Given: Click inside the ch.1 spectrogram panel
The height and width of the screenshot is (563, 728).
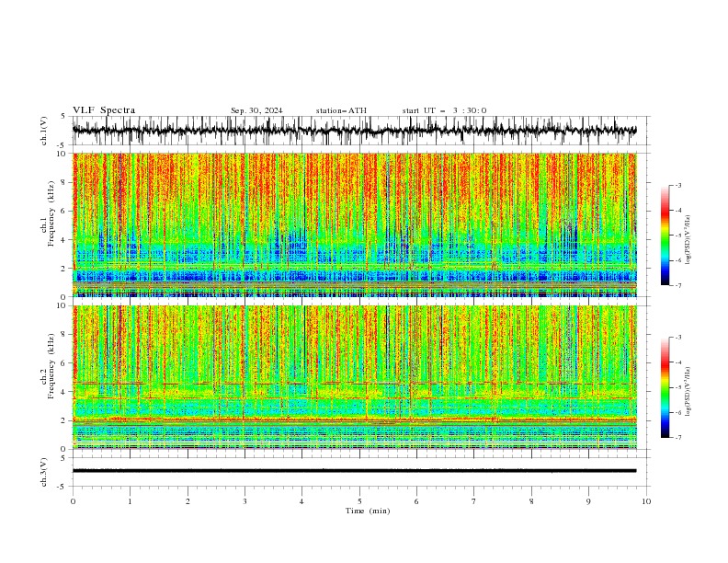Looking at the screenshot, I should coord(354,224).
